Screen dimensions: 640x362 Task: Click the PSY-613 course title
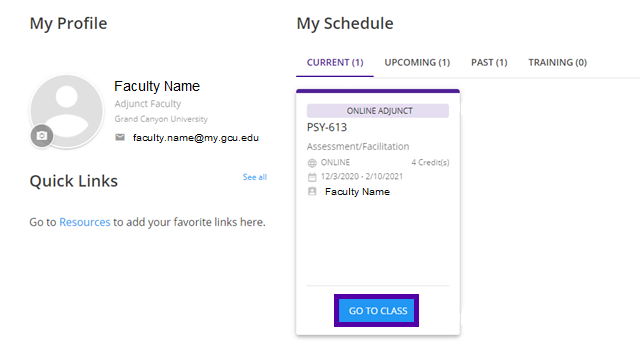[x=327, y=128]
